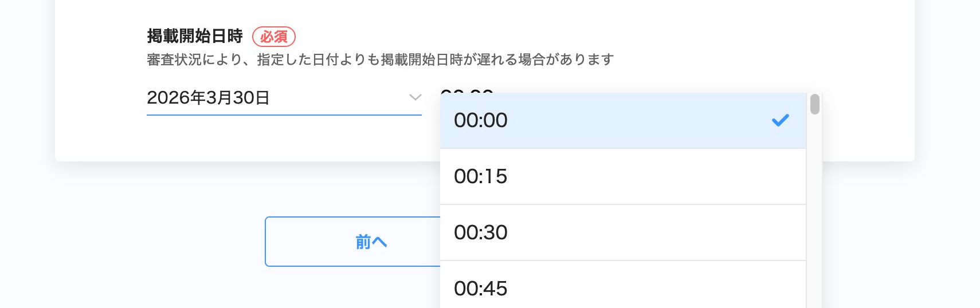This screenshot has width=980, height=308.
Task: Click the red 必須 badge
Action: pos(274,37)
